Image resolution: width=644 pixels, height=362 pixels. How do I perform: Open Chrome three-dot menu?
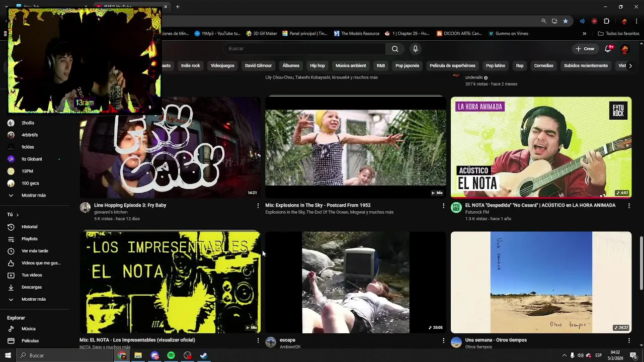tap(637, 21)
